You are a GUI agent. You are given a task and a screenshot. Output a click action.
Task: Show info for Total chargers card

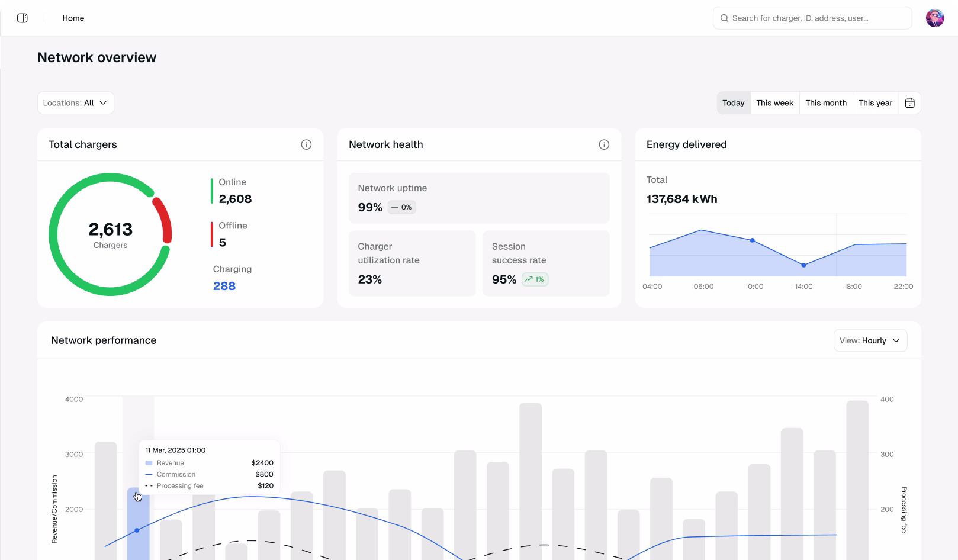point(306,144)
